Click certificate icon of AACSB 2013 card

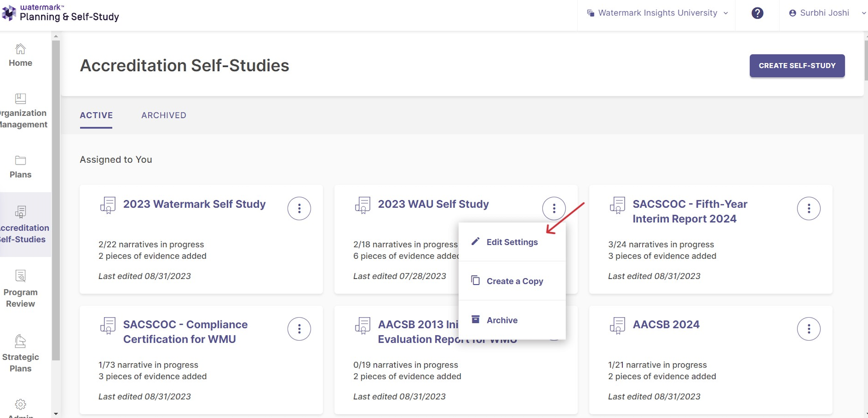click(x=363, y=326)
